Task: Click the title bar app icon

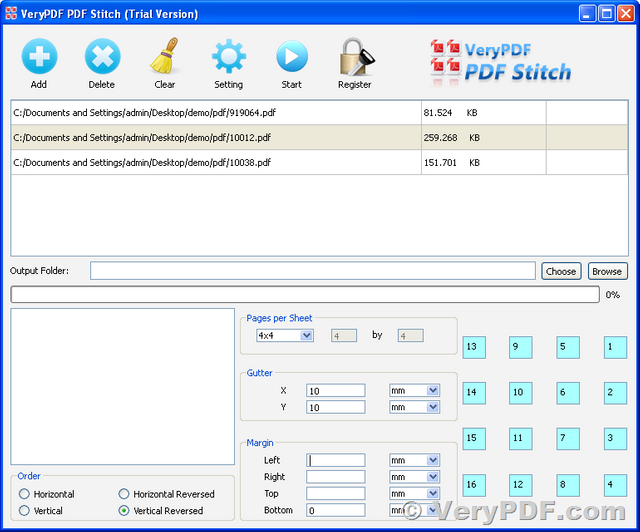Action: (x=11, y=13)
